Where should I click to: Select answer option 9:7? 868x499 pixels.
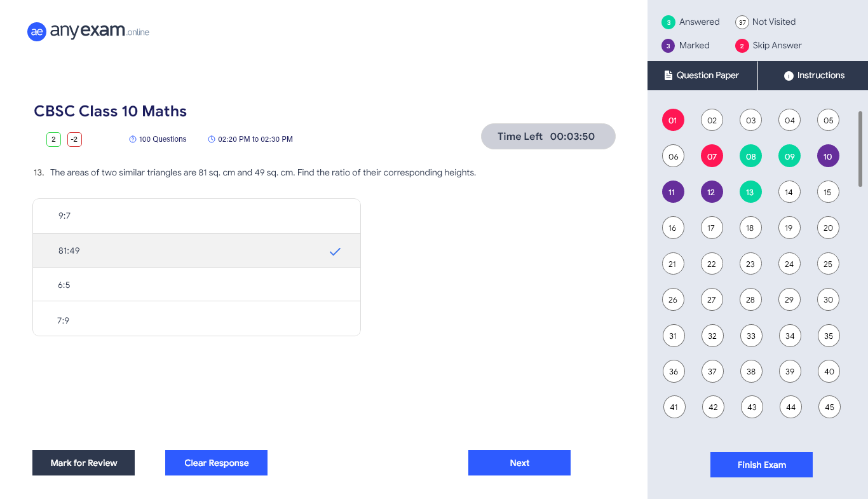point(196,215)
